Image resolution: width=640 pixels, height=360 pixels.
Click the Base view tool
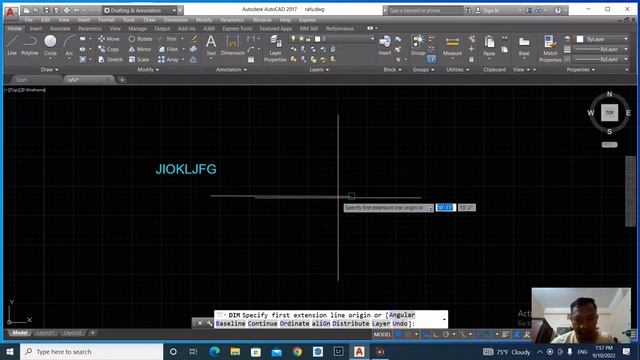click(x=524, y=46)
